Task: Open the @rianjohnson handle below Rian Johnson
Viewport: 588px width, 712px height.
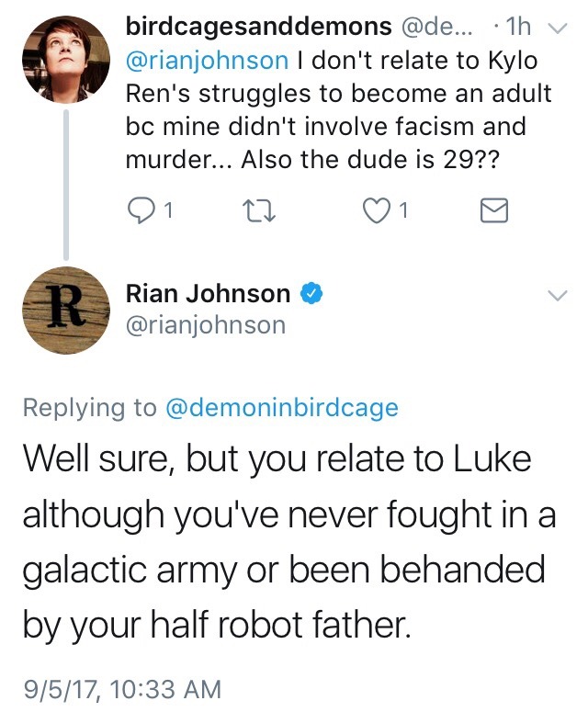Action: click(x=205, y=324)
